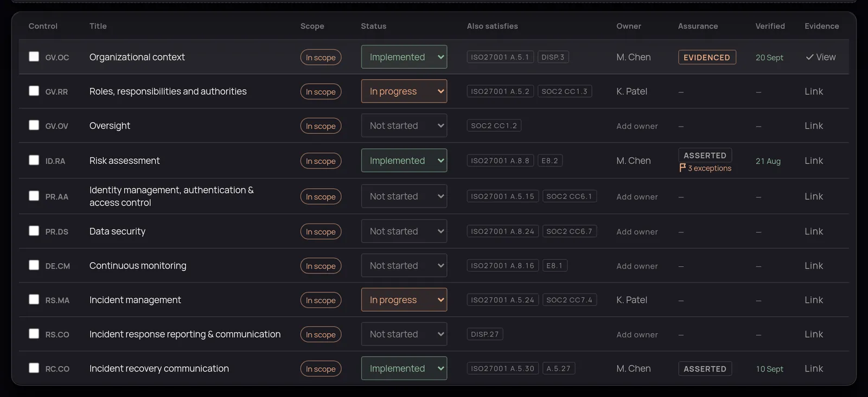868x397 pixels.
Task: Click the title Identity management, authentication & access control
Action: click(x=171, y=196)
